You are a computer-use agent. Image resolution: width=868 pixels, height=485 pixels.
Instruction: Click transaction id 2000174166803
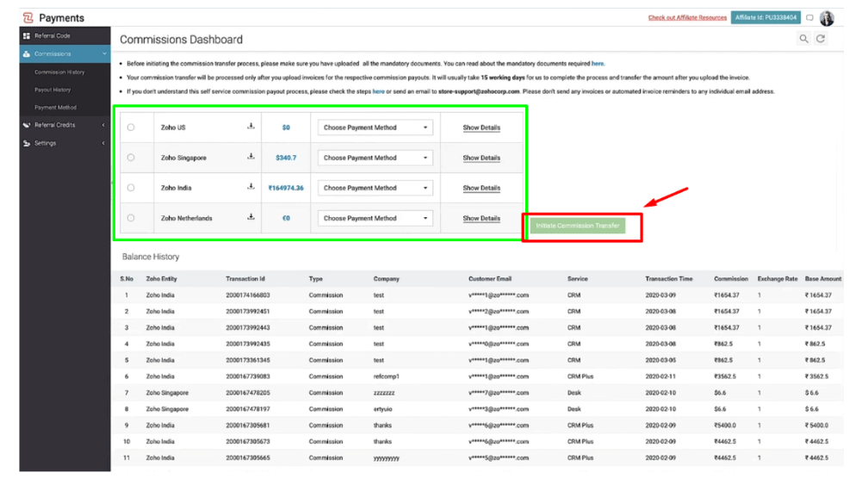tap(247, 295)
